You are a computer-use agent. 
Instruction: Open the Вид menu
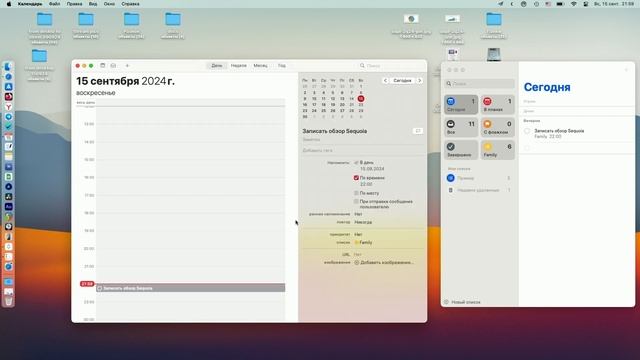click(93, 4)
